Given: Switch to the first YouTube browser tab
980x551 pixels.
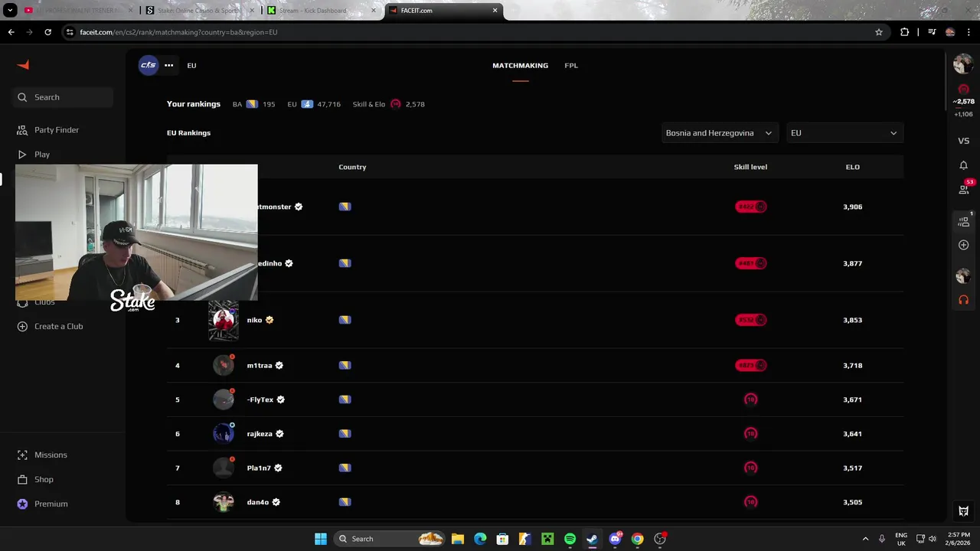Looking at the screenshot, I should [78, 11].
